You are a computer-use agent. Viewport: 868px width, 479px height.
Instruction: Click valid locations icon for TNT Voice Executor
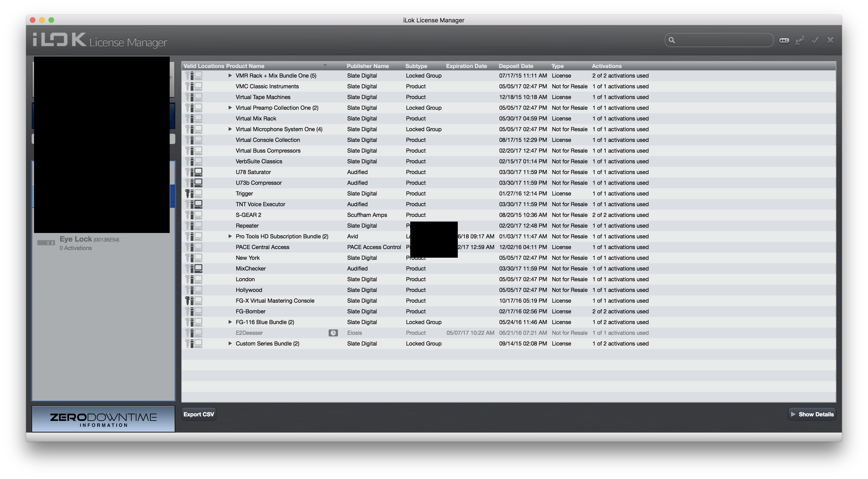[194, 204]
